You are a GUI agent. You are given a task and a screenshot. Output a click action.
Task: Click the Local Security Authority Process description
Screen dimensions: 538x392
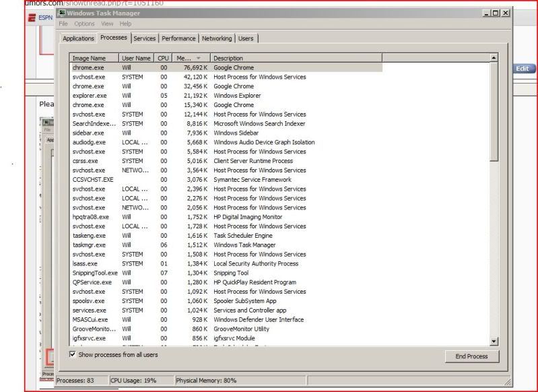coord(256,263)
